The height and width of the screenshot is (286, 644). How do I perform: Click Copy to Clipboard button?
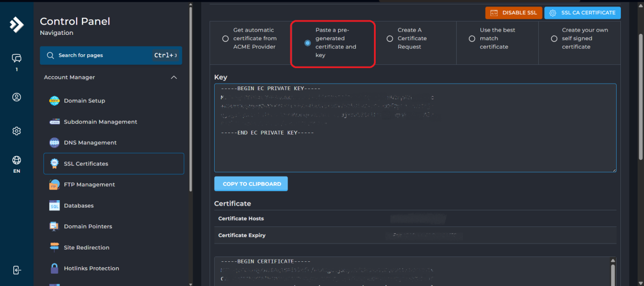click(251, 184)
